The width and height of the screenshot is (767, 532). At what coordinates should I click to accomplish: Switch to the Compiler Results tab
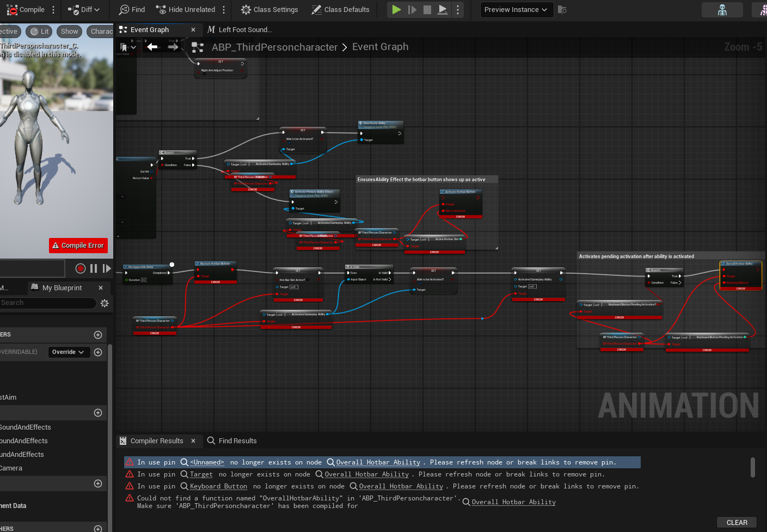click(x=157, y=441)
